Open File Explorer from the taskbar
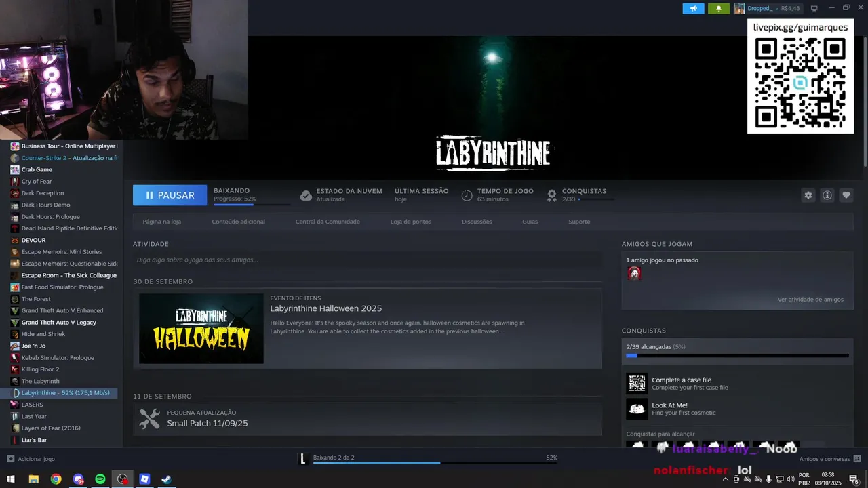Image resolution: width=868 pixels, height=488 pixels. click(33, 479)
